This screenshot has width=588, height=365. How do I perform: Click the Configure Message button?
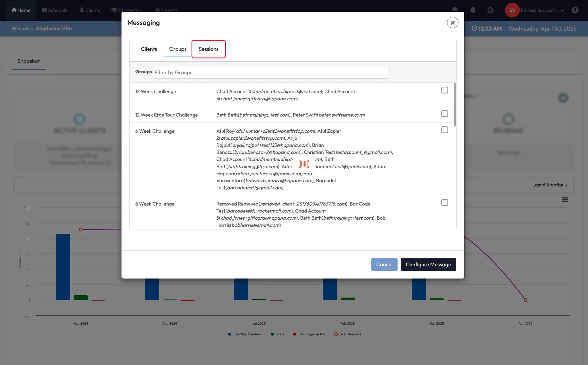[x=428, y=264]
